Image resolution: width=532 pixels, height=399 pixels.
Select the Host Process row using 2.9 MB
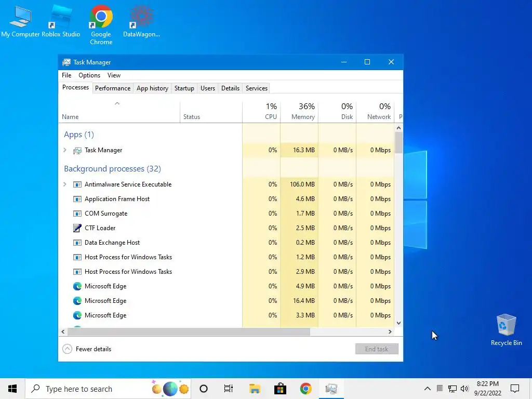(x=227, y=272)
